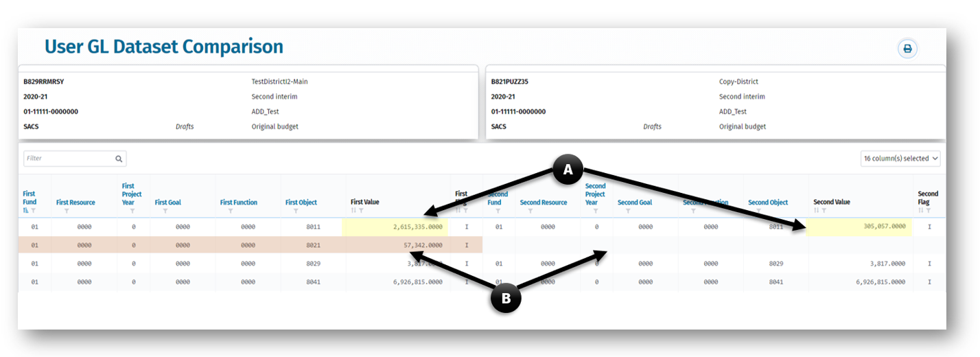Open filter funnel under Second Goal
Image resolution: width=980 pixels, height=357 pixels.
click(x=628, y=211)
